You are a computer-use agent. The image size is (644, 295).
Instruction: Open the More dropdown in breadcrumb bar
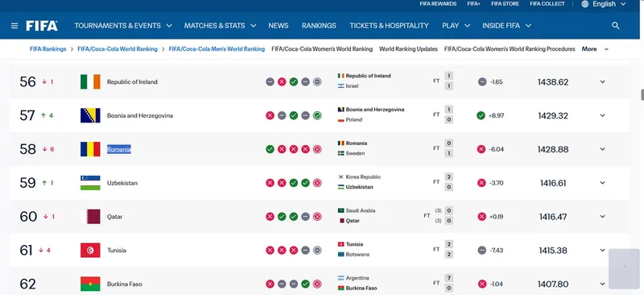click(595, 49)
